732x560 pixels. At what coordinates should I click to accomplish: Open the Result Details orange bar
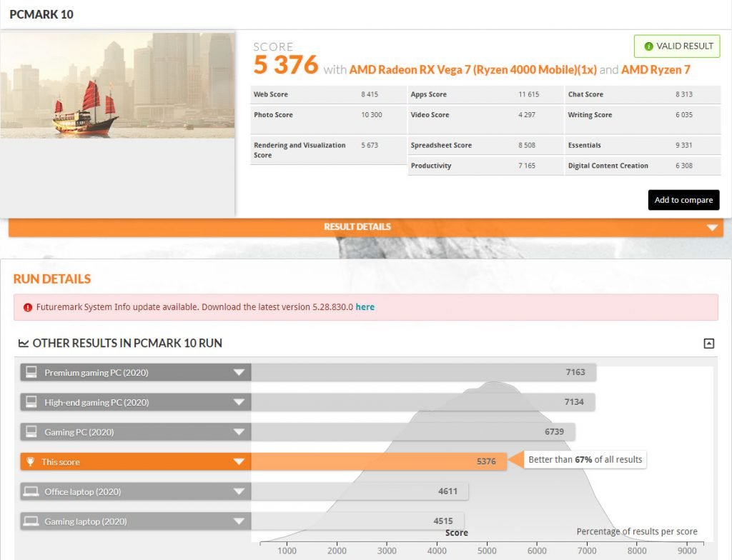click(x=366, y=227)
